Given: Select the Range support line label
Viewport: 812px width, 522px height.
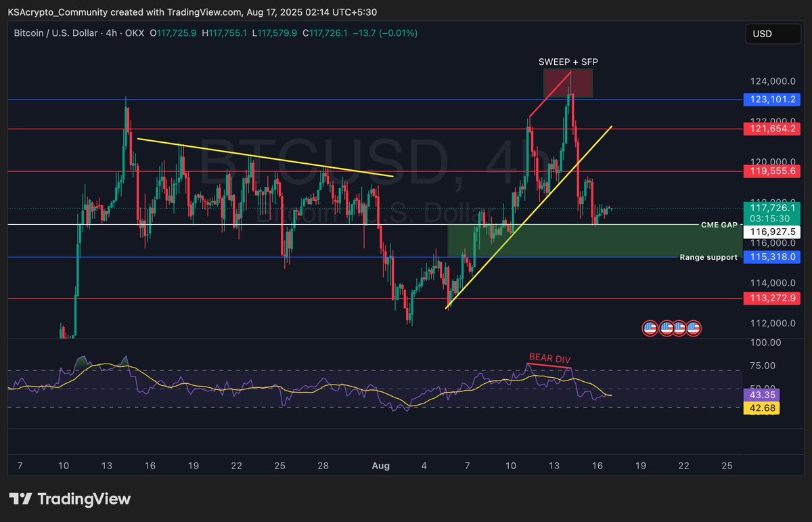Looking at the screenshot, I should click(708, 257).
